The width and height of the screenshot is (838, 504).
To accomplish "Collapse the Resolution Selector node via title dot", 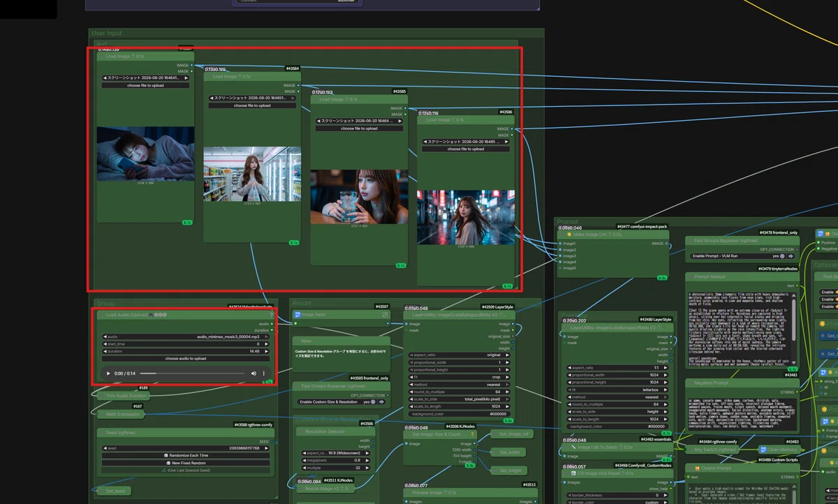I will pyautogui.click(x=301, y=432).
